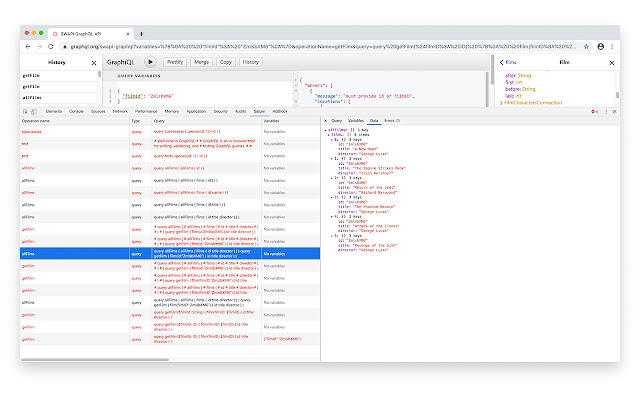Viewport: 640px width, 400px height.
Task: Collapse the films array node
Action: [x=329, y=135]
